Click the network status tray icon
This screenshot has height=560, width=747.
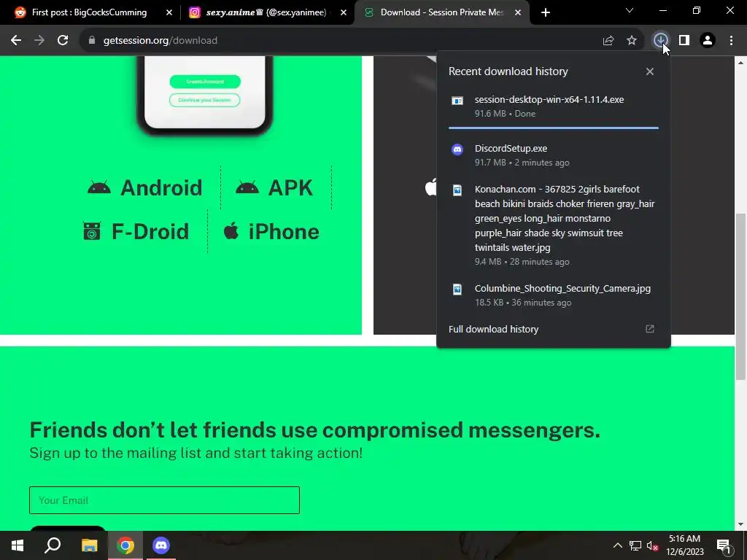(x=635, y=545)
